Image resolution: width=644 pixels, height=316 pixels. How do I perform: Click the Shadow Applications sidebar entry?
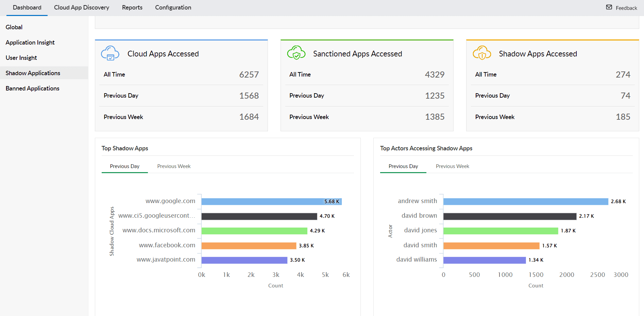pos(33,73)
